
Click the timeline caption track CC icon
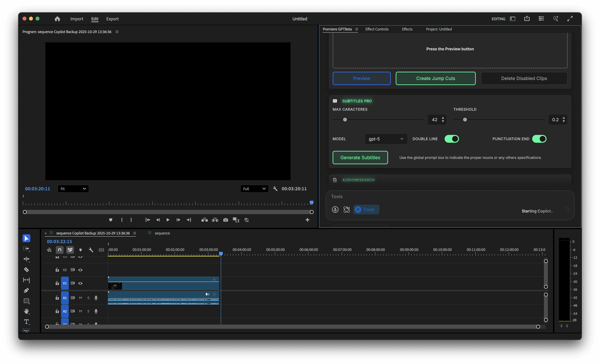click(101, 250)
